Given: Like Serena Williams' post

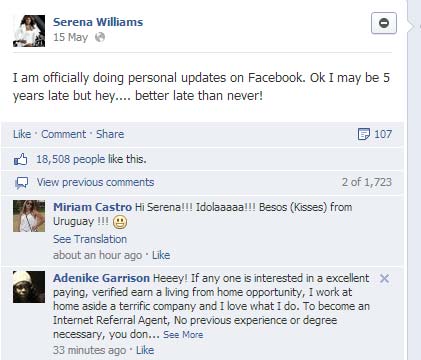Looking at the screenshot, I should [x=22, y=134].
